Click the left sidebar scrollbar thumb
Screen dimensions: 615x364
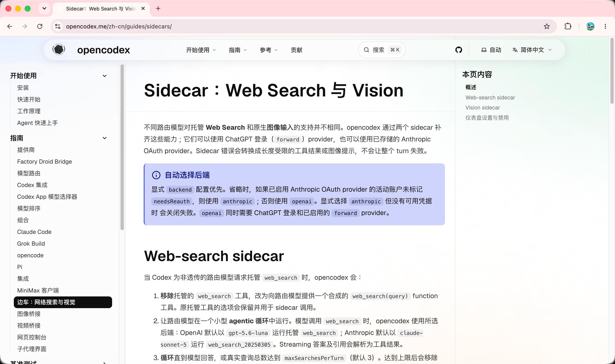122,147
